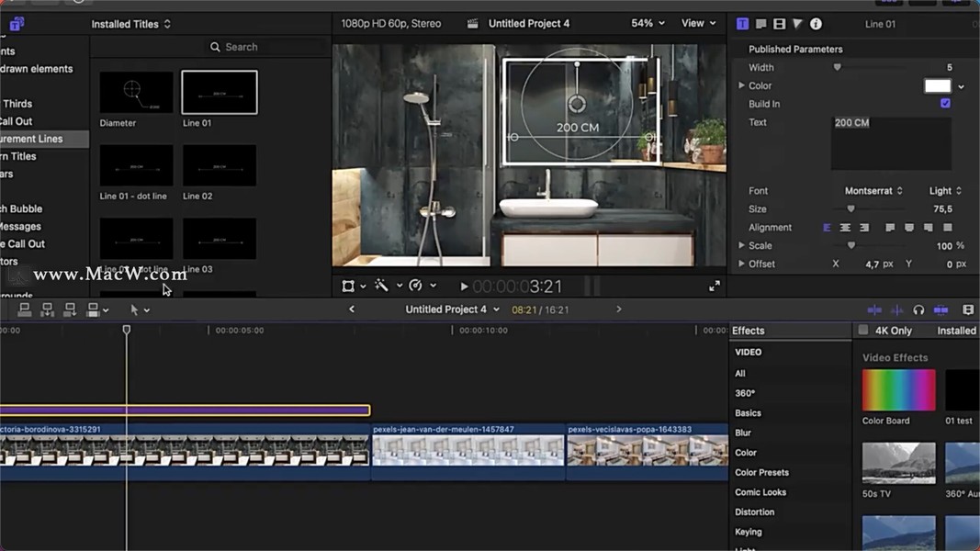Viewport: 980px width, 551px height.
Task: Select the Distortion effects category
Action: [754, 512]
